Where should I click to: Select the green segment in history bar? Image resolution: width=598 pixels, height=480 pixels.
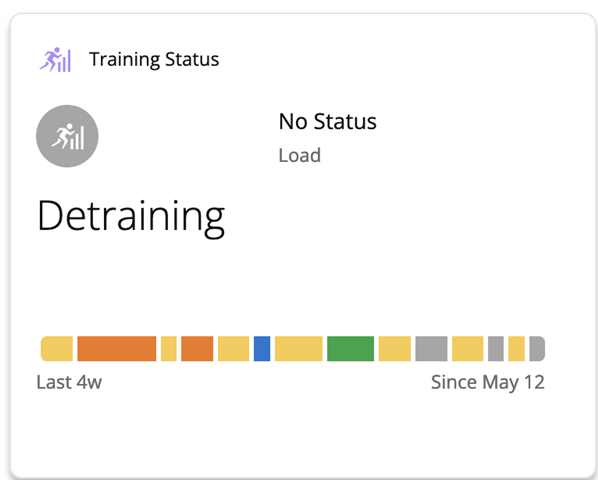(350, 348)
